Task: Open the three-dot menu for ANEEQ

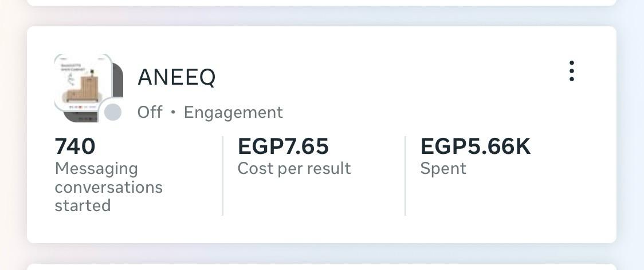Action: tap(571, 71)
